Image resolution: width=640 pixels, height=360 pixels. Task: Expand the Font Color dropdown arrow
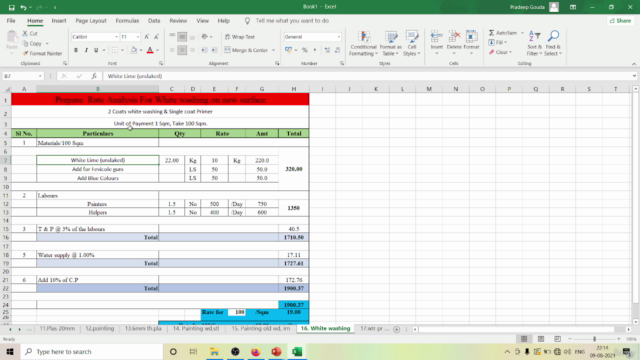point(158,50)
